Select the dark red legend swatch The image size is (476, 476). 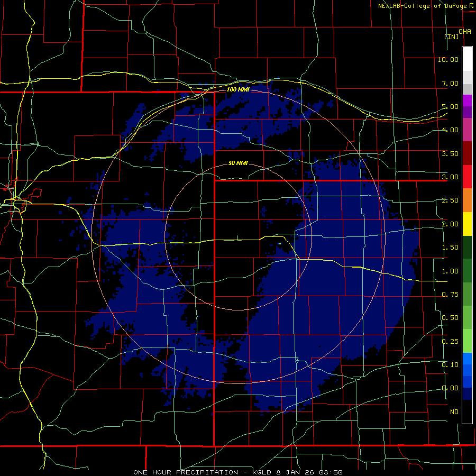467,153
